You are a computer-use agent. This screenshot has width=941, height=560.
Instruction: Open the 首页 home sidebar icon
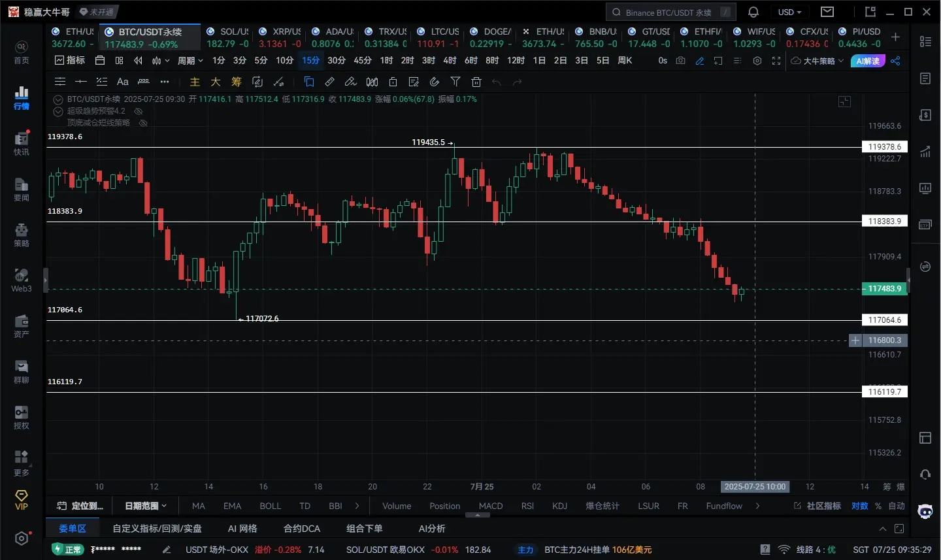22,52
